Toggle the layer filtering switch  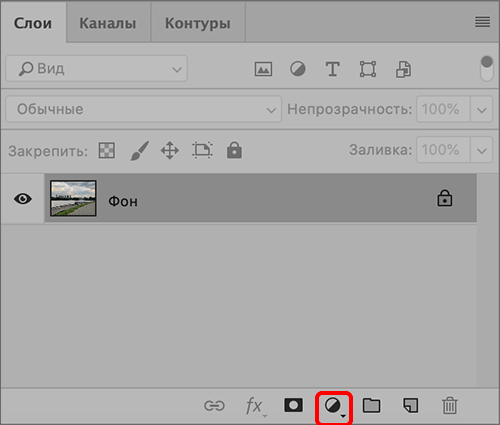[487, 69]
